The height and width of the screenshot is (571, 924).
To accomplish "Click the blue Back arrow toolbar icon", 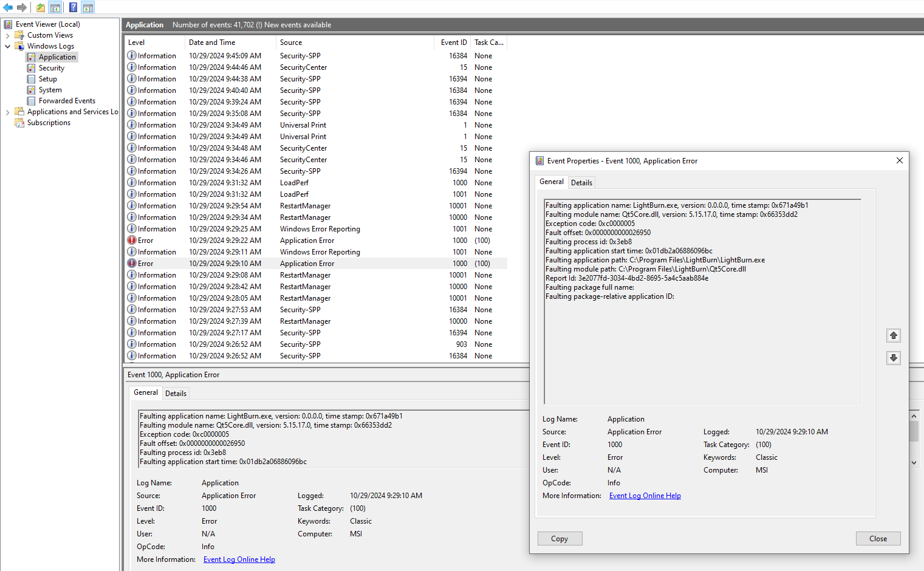I will coord(8,7).
